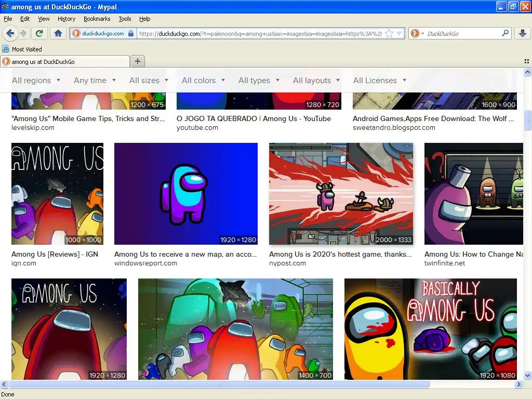Go back with the Back arrow button
The height and width of the screenshot is (399, 532).
(10, 33)
